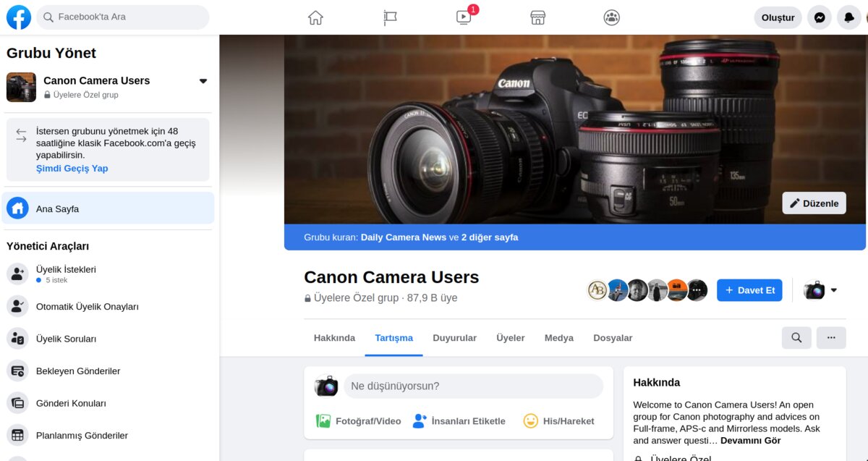This screenshot has width=868, height=461.
Task: Click the Canon Camera Users sidebar group thumbnail
Action: 21,87
